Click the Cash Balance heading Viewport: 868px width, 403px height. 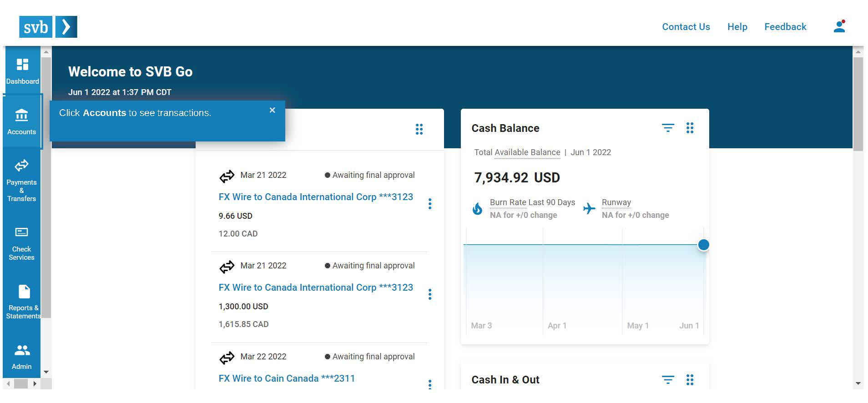(505, 128)
